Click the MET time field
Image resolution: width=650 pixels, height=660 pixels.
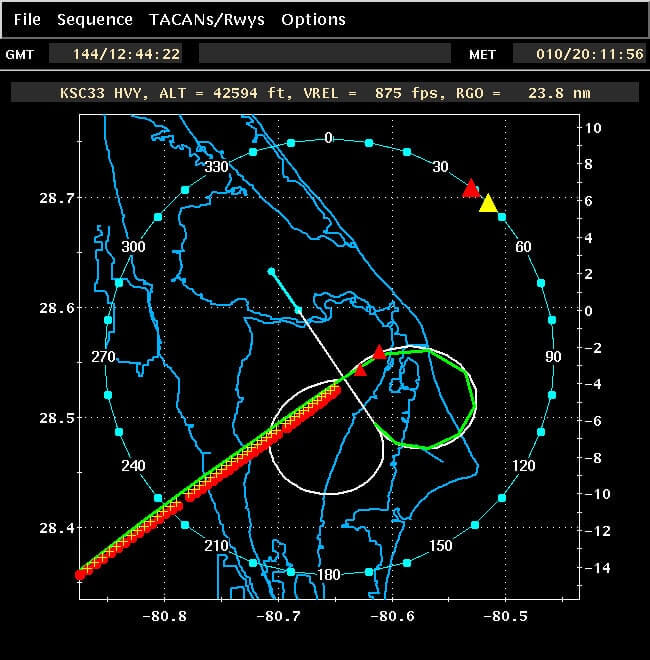(x=574, y=53)
